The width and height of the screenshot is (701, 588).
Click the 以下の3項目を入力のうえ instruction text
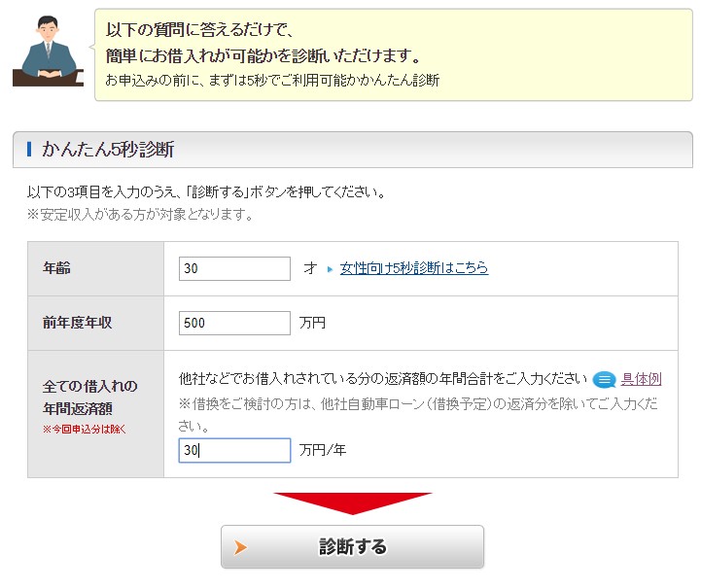pos(206,192)
